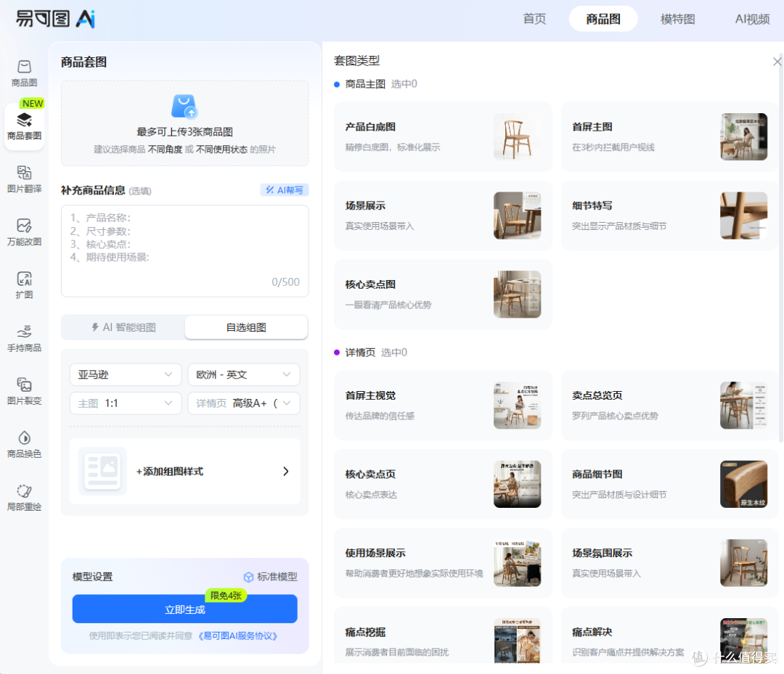This screenshot has height=674, width=784.
Task: Click the upload product image area
Action: (184, 123)
